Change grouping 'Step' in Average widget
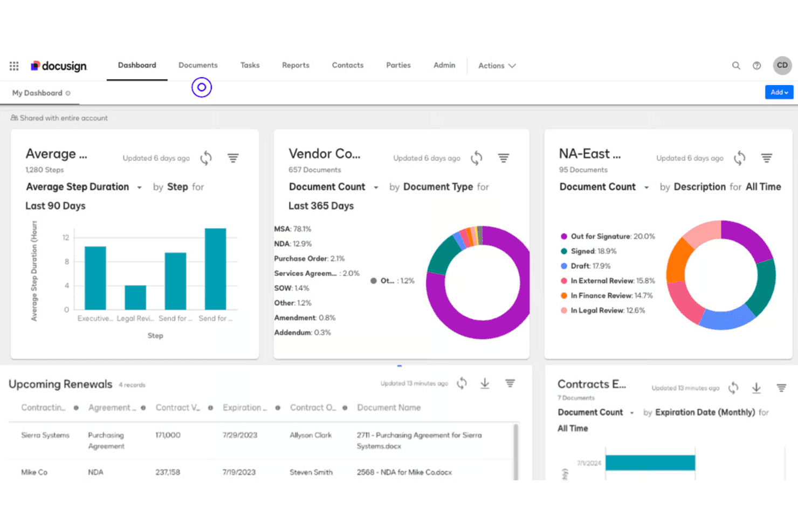This screenshot has width=798, height=532. pos(177,187)
